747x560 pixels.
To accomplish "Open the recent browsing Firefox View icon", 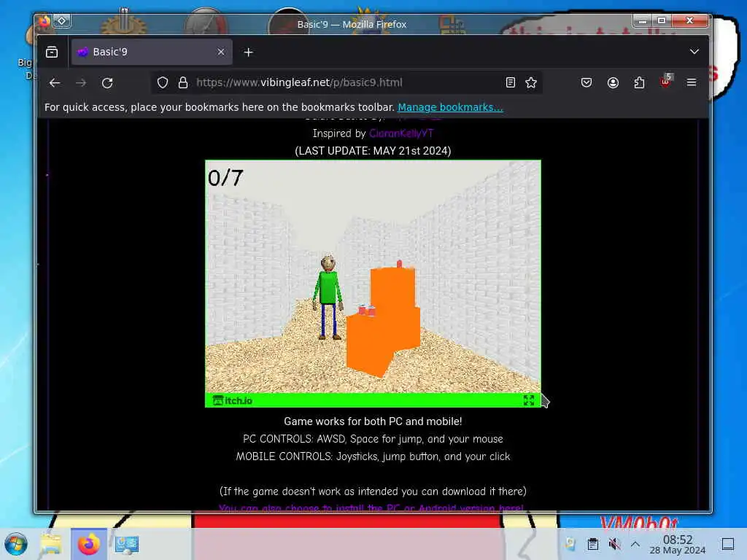I will (x=52, y=52).
